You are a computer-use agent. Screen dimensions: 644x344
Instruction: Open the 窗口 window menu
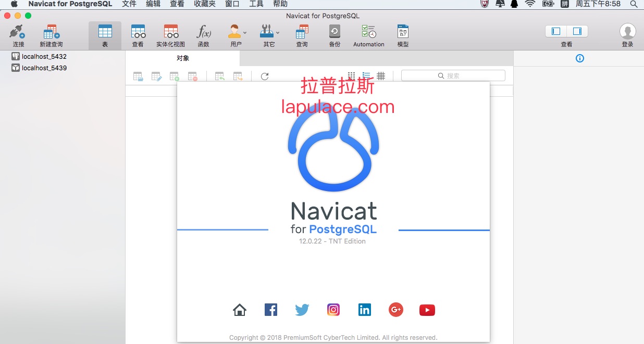pyautogui.click(x=232, y=4)
